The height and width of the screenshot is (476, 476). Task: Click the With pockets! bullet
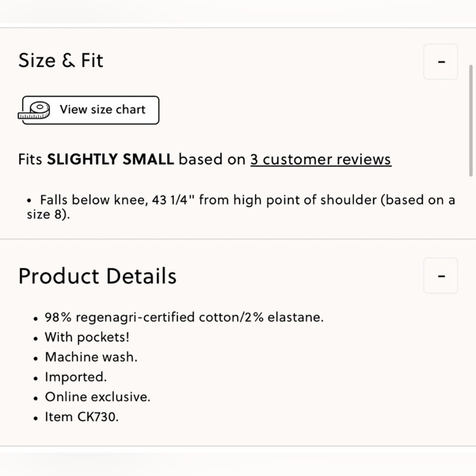point(87,337)
